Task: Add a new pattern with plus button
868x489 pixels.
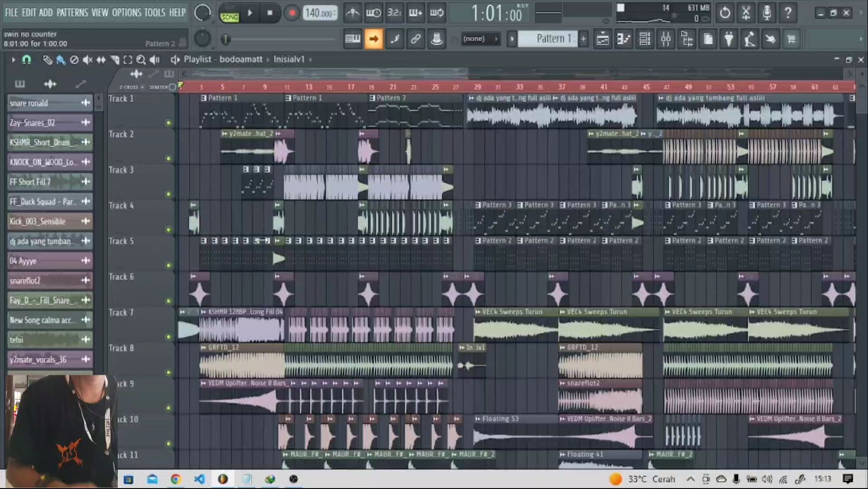Action: (583, 39)
